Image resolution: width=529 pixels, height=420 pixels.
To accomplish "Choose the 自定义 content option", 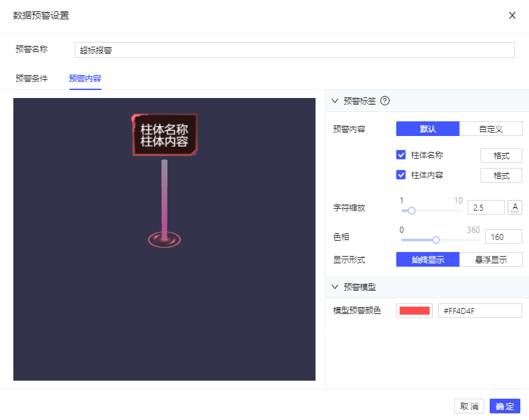I will click(491, 129).
